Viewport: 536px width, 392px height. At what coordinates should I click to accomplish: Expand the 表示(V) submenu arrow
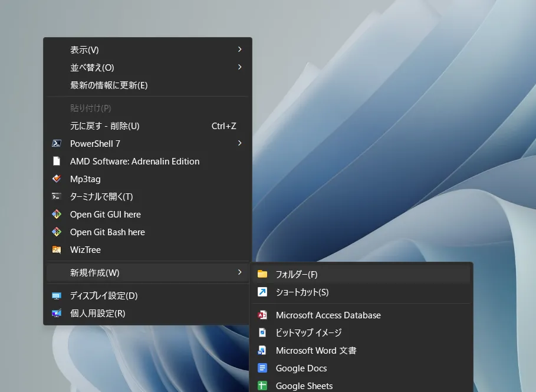click(x=239, y=50)
